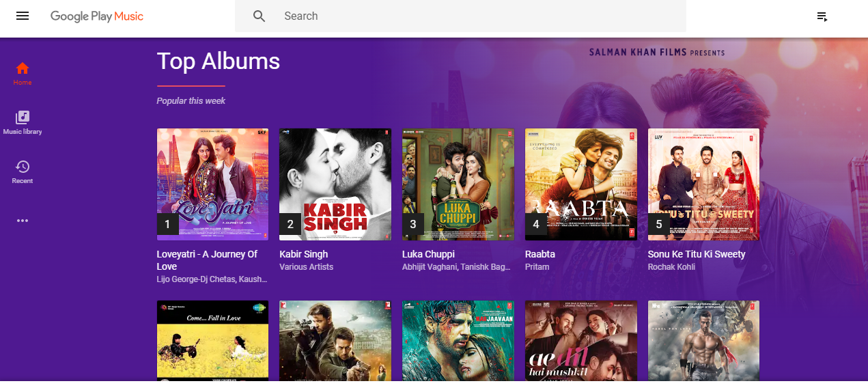The height and width of the screenshot is (390, 868).
Task: Open Various Artists link under Kabir Singh
Action: tap(307, 267)
